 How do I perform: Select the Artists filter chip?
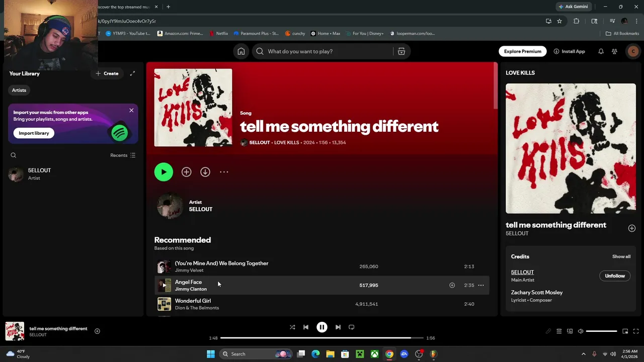tap(19, 90)
